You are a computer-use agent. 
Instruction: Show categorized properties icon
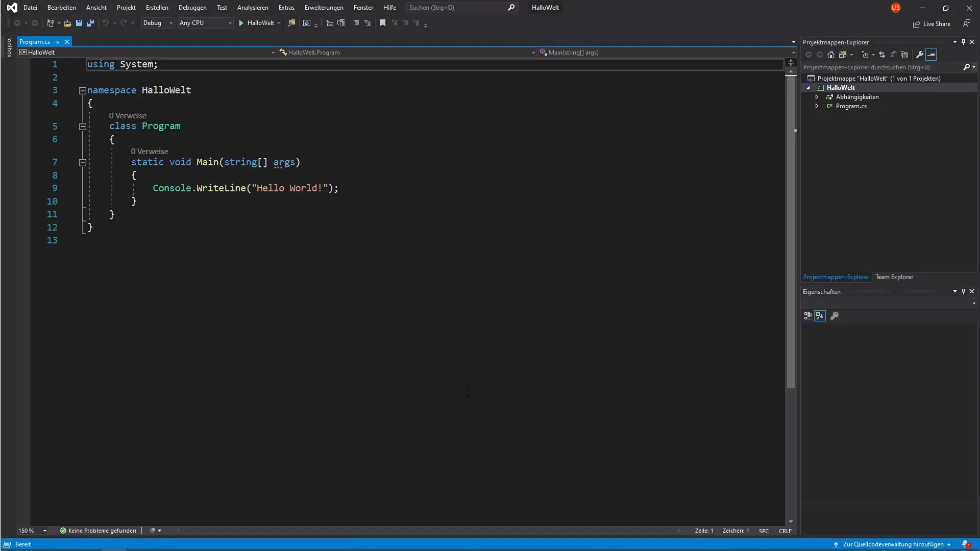tap(807, 316)
